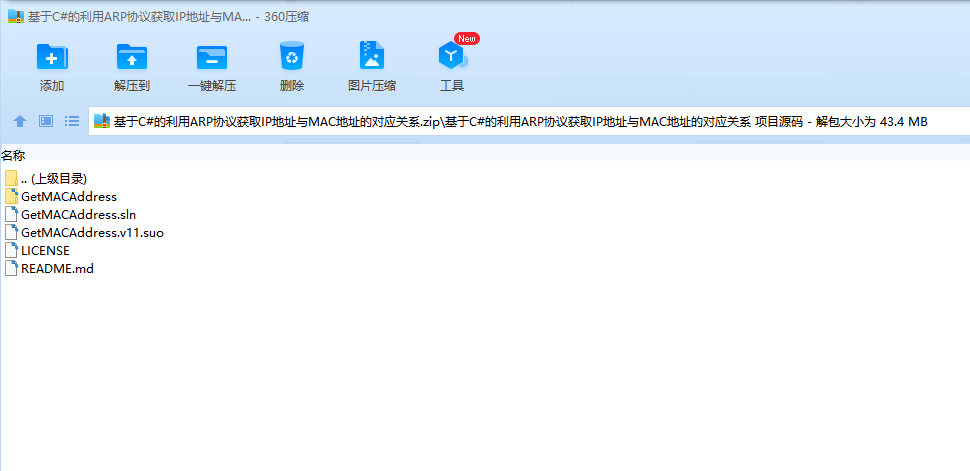Screen dimensions: 970x471
Task: Click the GetMACAddress folder icon
Action: pyautogui.click(x=11, y=197)
